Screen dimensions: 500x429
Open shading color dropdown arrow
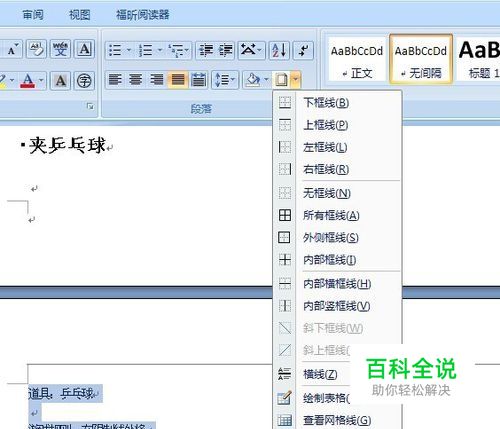266,80
